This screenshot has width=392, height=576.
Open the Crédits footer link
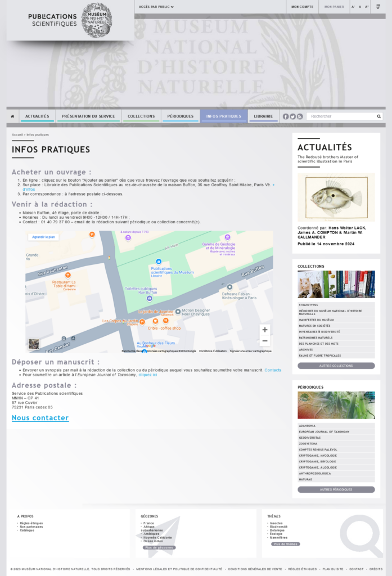coord(376,569)
